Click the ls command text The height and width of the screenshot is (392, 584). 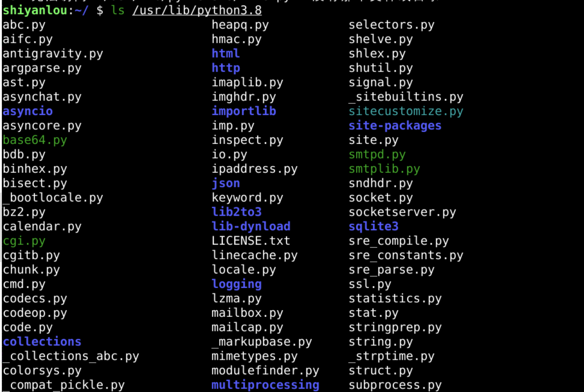click(118, 10)
